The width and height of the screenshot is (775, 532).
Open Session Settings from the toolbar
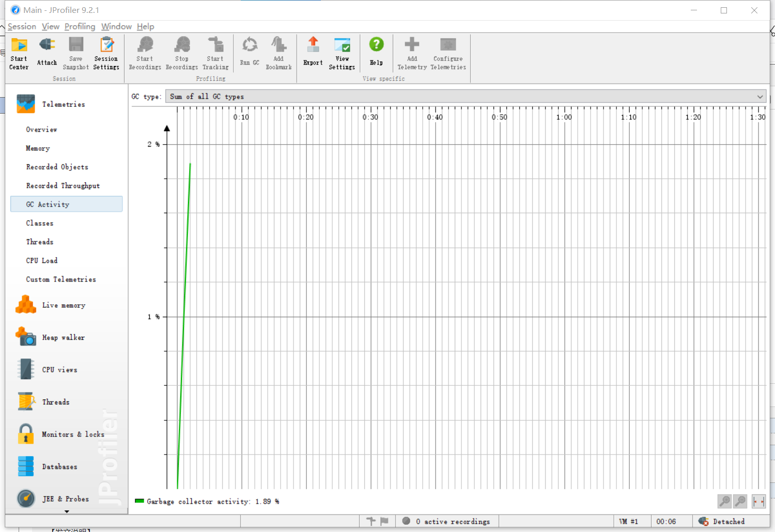(106, 53)
